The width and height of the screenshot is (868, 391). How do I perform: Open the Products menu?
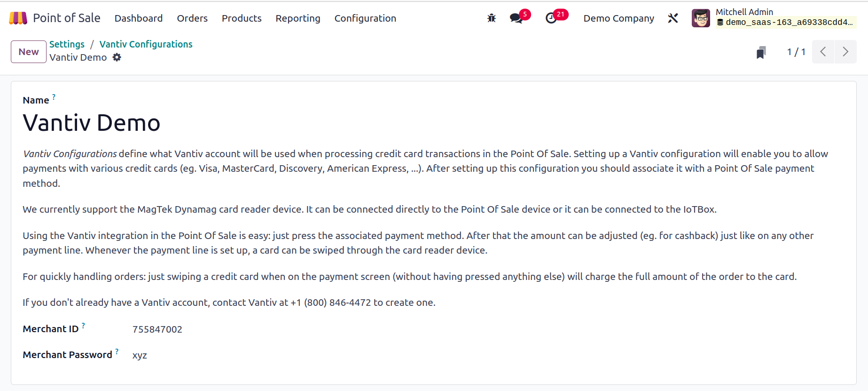(x=242, y=18)
